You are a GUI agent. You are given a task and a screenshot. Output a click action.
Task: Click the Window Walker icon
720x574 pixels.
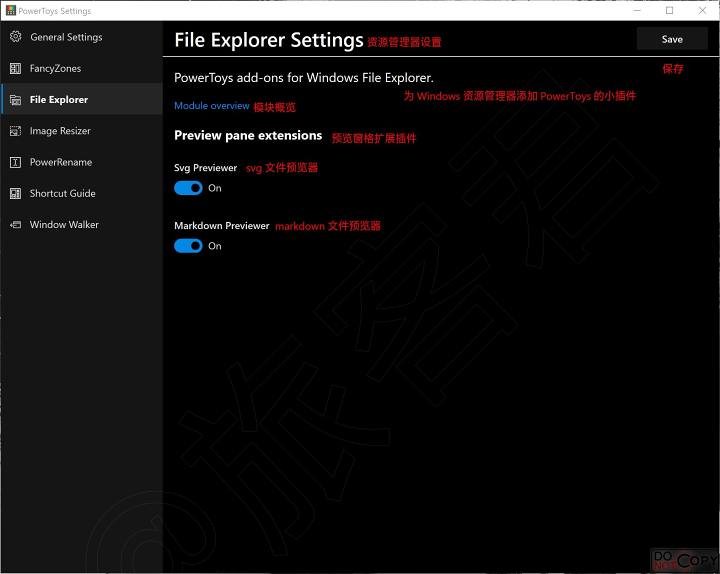[x=16, y=225]
